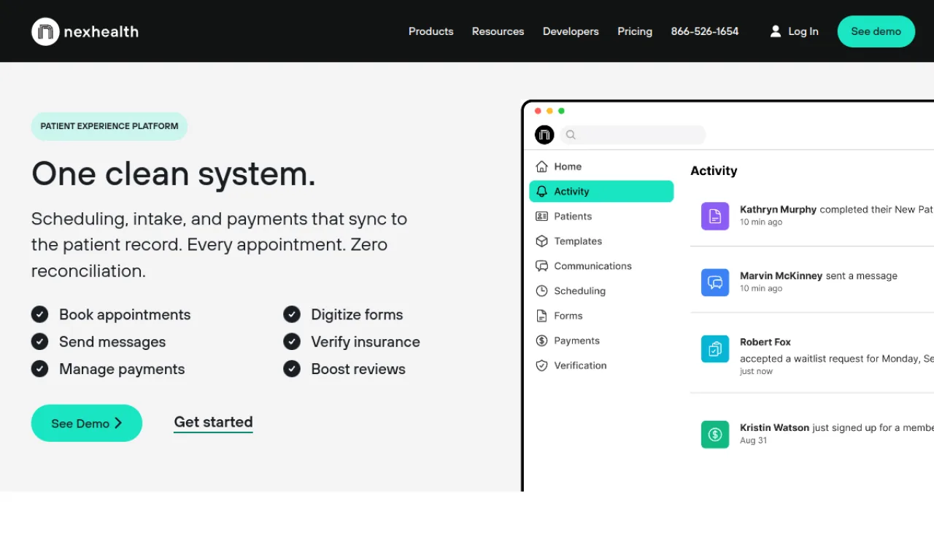934x560 pixels.
Task: Open the Developers menu
Action: tap(571, 31)
